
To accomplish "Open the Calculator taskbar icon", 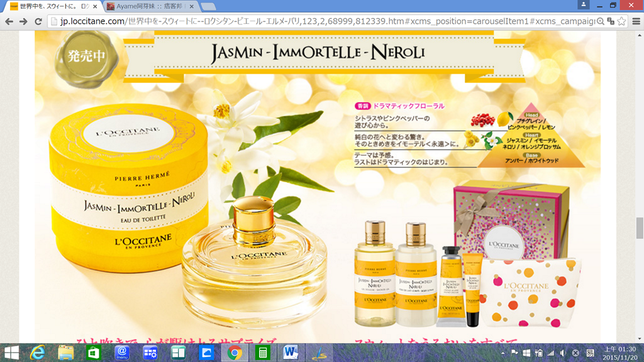I will point(262,353).
